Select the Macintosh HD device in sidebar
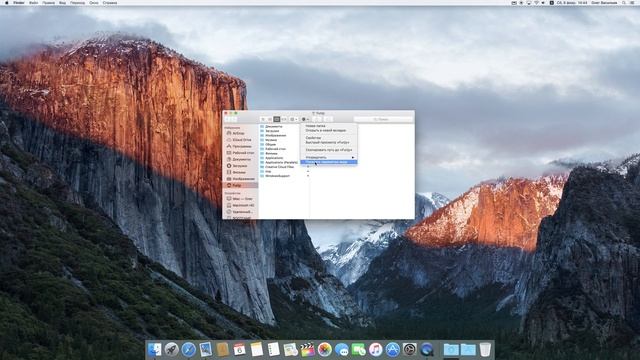 pyautogui.click(x=243, y=205)
